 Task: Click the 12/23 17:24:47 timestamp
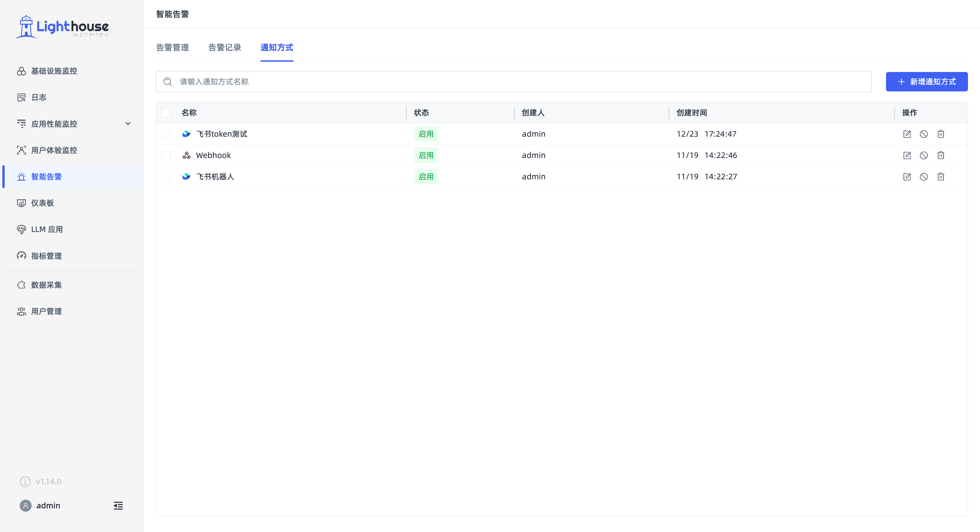706,134
